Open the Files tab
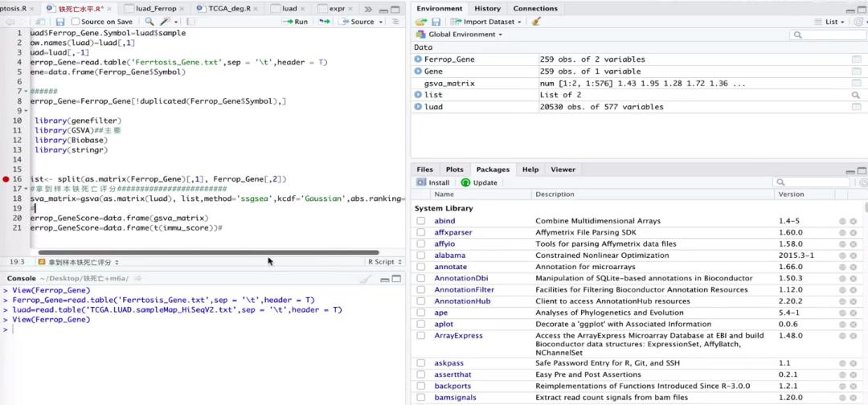The width and height of the screenshot is (868, 405). [424, 170]
